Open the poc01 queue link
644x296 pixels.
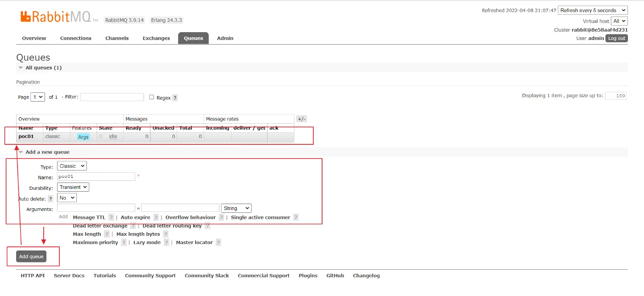click(26, 137)
